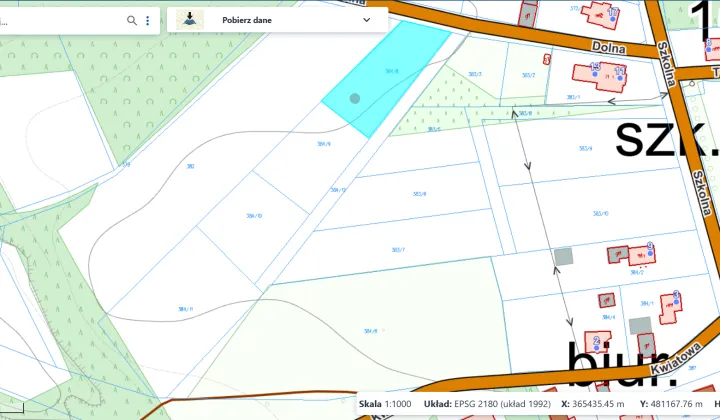Viewport: 720px width, 420px height.
Task: Click parcel label 384/12
Action: pyautogui.click(x=338, y=190)
